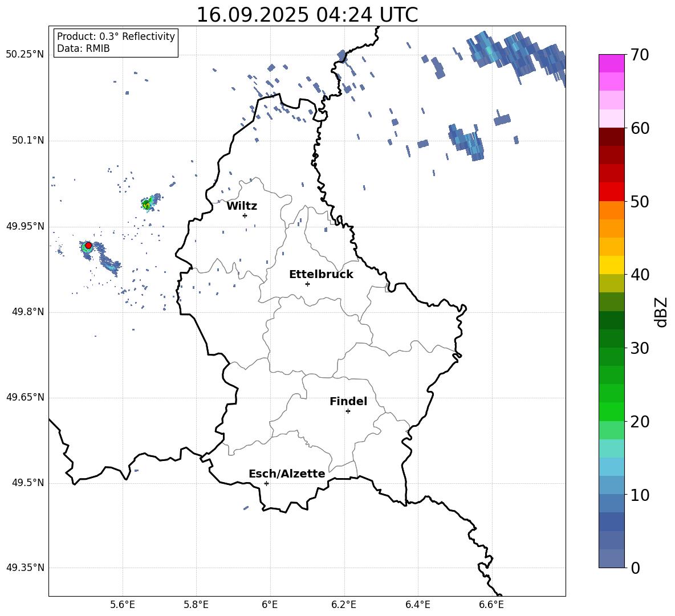Click the dark red band just below 60
This screenshot has width=675, height=616.
(612, 137)
